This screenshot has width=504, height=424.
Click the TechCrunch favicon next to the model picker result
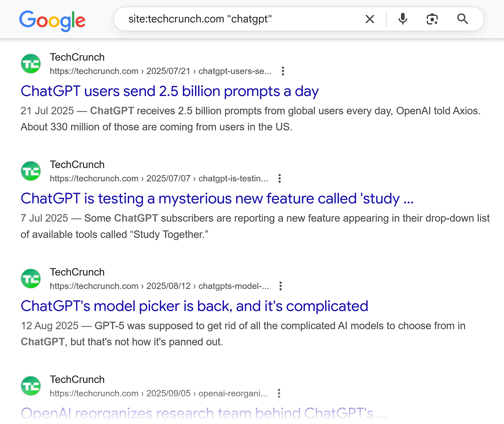point(31,278)
